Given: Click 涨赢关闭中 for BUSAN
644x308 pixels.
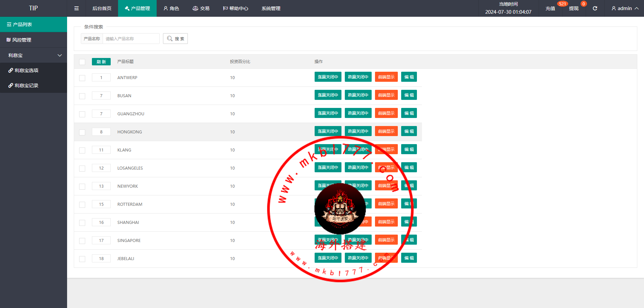Looking at the screenshot, I should point(328,95).
